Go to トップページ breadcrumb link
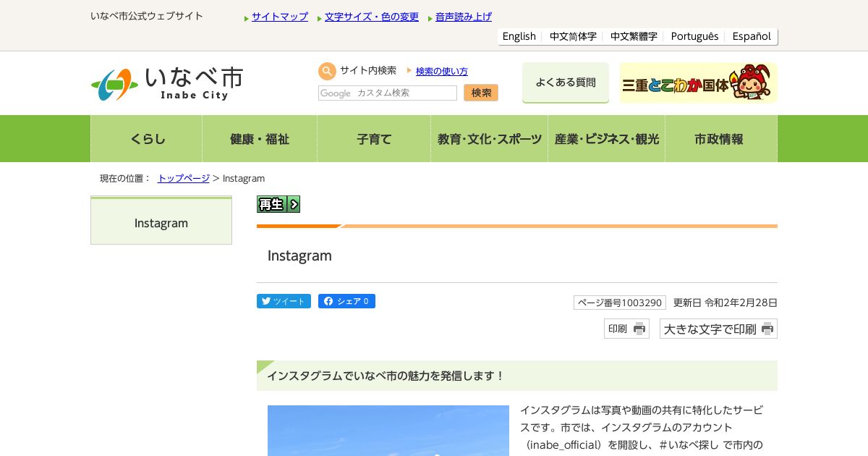This screenshot has width=868, height=456. click(x=184, y=178)
